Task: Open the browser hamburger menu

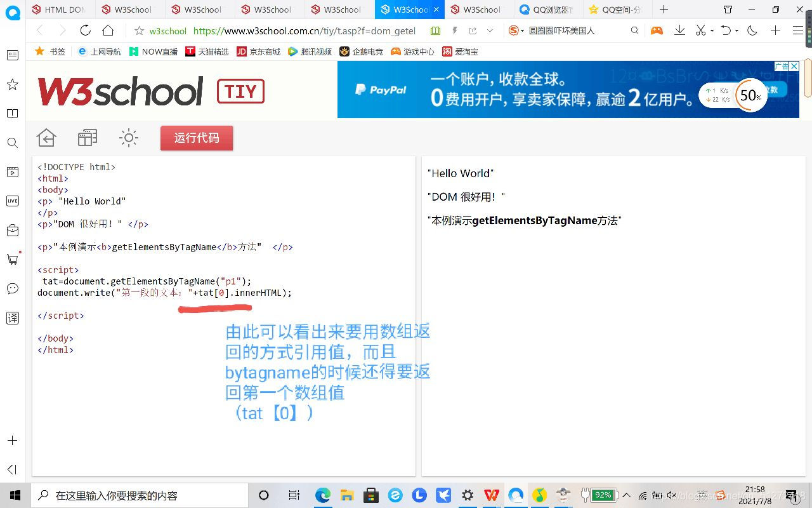Action: [x=798, y=30]
